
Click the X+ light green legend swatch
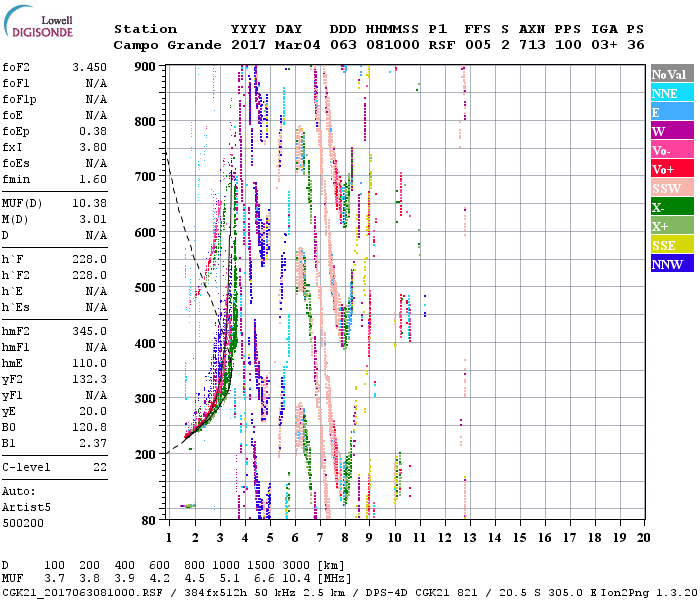pyautogui.click(x=672, y=226)
